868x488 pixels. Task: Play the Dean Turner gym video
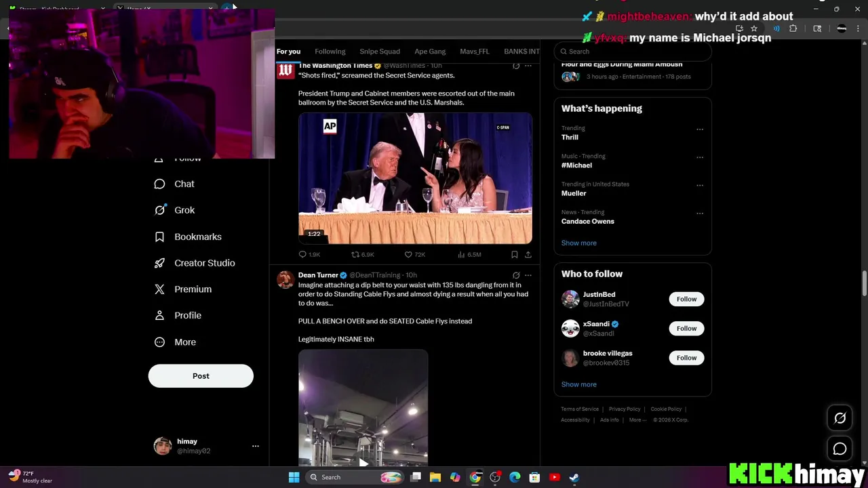(x=363, y=407)
